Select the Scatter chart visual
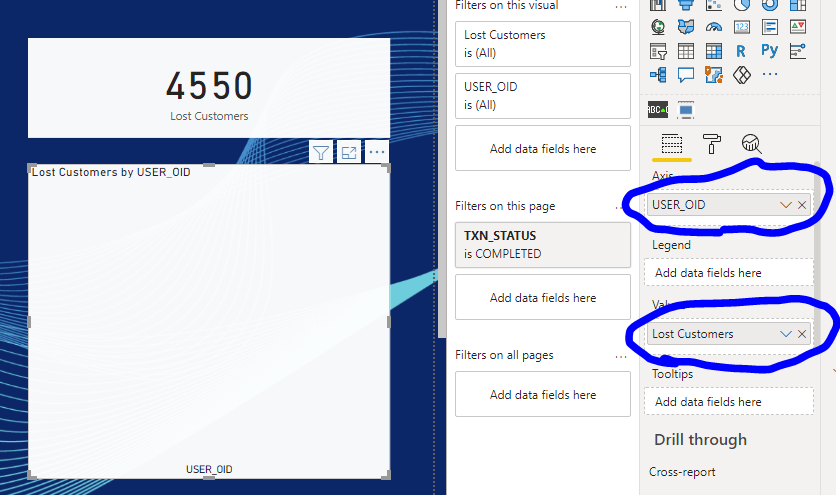The height and width of the screenshot is (495, 840). click(x=714, y=4)
